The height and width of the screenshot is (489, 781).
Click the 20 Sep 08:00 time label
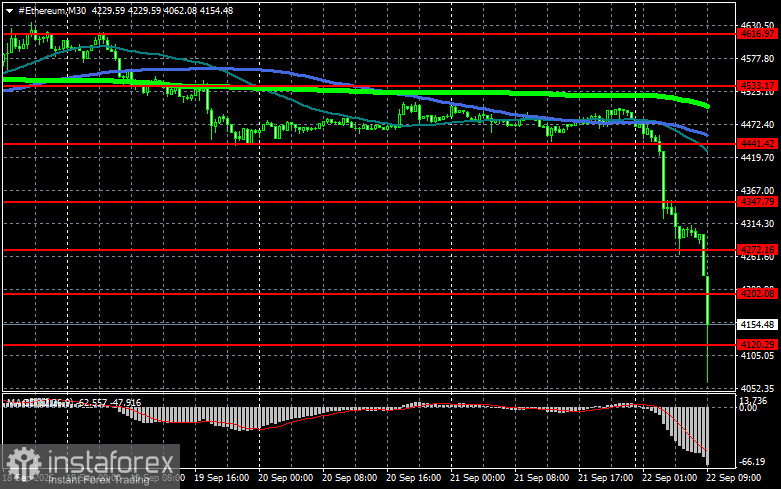[x=349, y=478]
